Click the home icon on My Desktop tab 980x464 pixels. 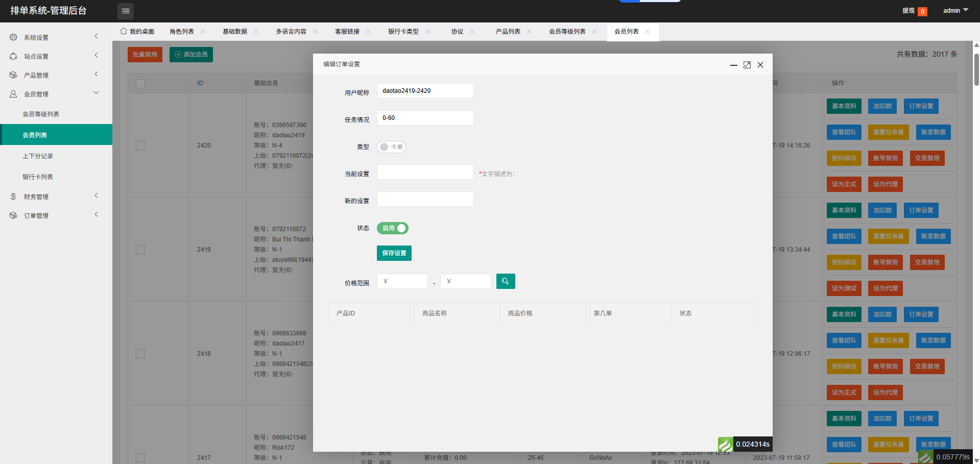(124, 31)
